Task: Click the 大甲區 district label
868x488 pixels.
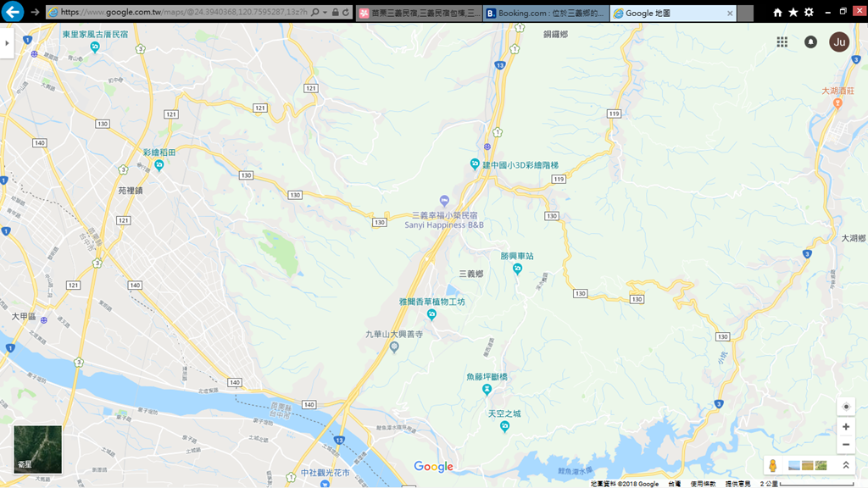Action: pos(24,317)
